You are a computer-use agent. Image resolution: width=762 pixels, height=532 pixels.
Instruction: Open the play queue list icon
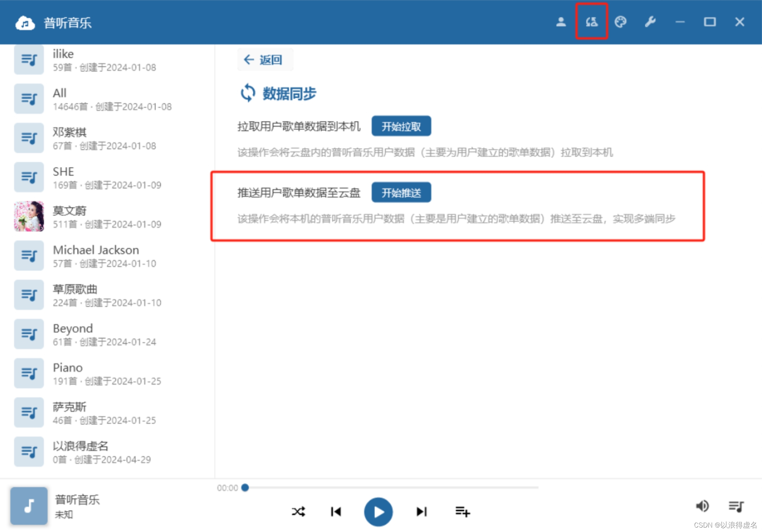point(736,506)
